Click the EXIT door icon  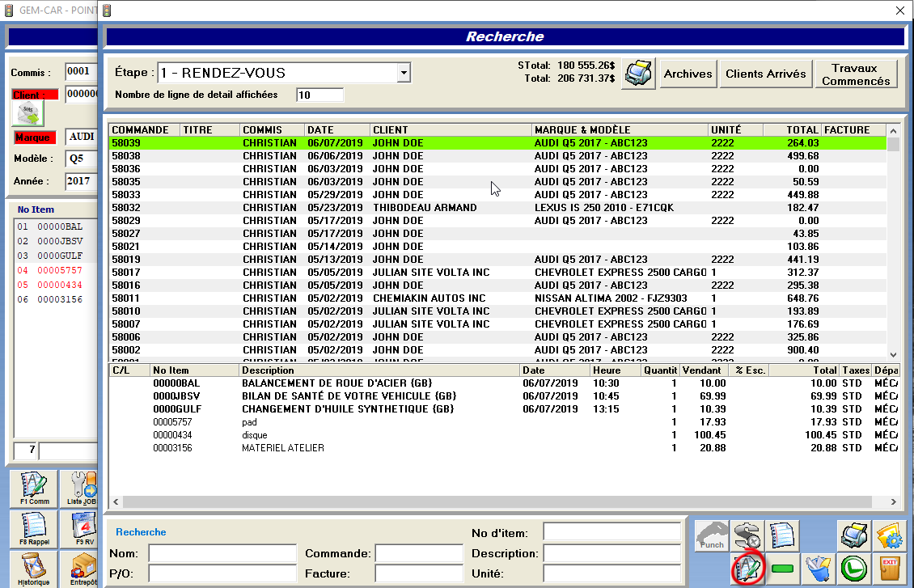[x=890, y=569]
